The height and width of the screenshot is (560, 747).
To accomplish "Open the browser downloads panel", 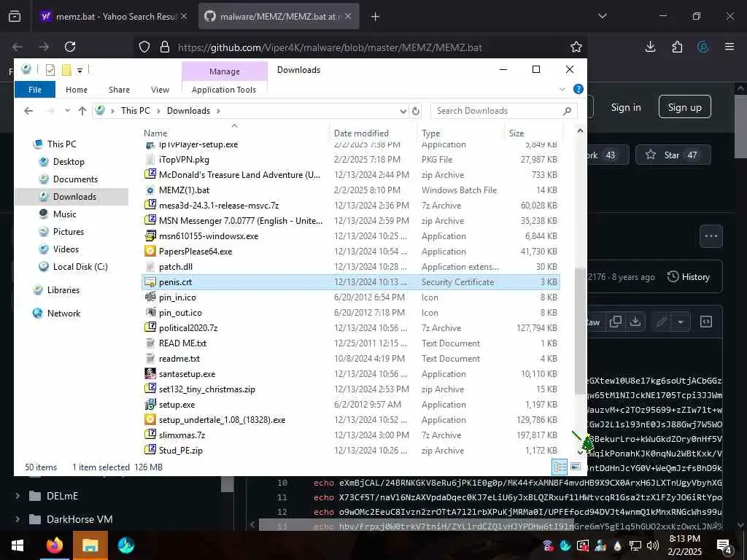I will (x=650, y=47).
